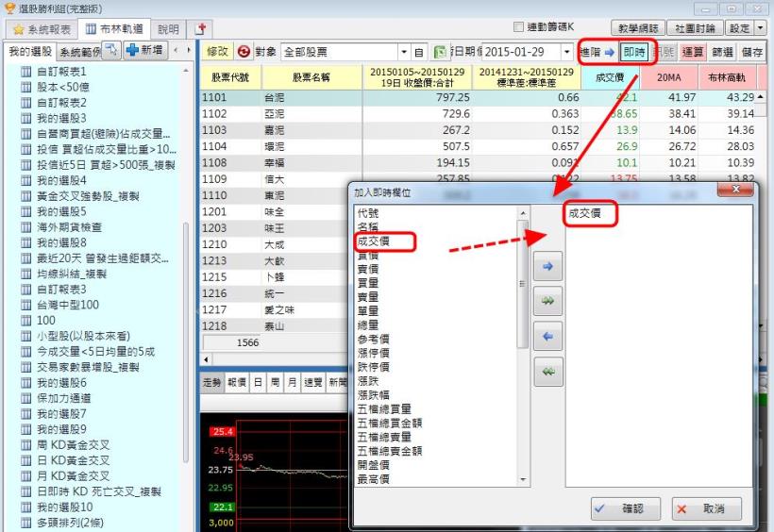Toggle the 連動籌碼K checkbox
The image size is (774, 532).
pyautogui.click(x=518, y=26)
